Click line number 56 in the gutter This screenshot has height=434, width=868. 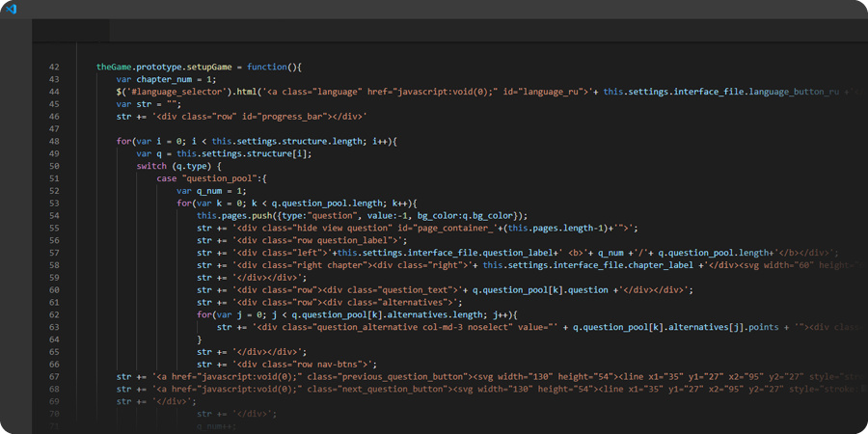tap(54, 240)
